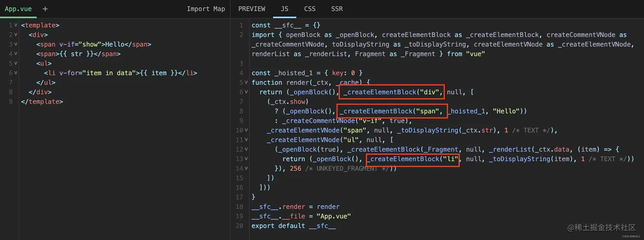Screen dimensions: 644x240
Task: Click the closing </template> tag in App.vue
Action: 42,101
